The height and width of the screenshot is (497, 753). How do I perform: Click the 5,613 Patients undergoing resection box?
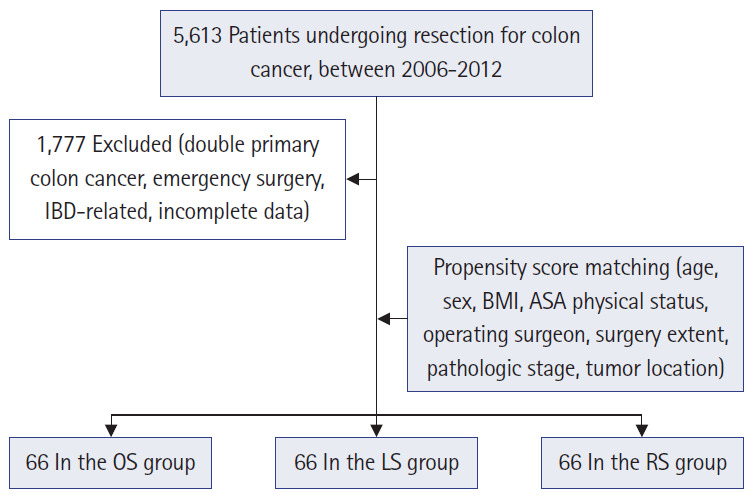376,53
